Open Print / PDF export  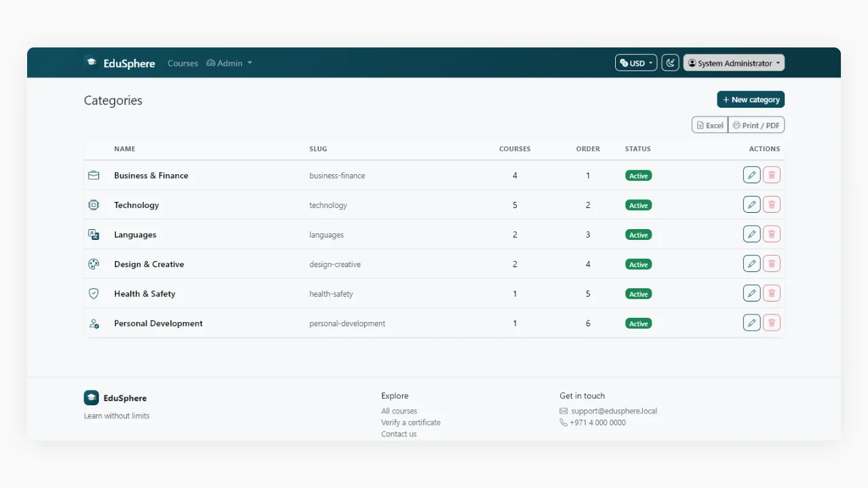[x=756, y=125]
